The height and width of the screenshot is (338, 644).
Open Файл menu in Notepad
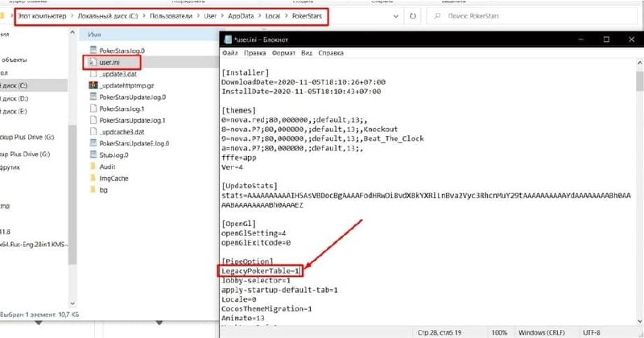click(230, 53)
